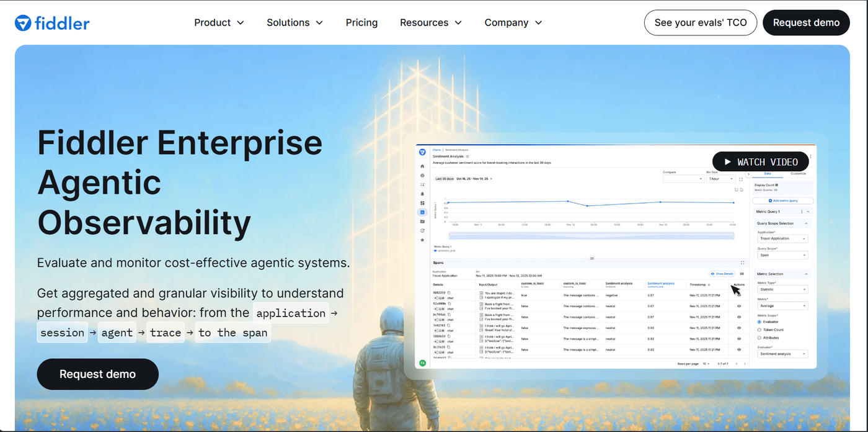Viewport: 868px width, 432px height.
Task: Open the Product menu
Action: click(x=219, y=22)
